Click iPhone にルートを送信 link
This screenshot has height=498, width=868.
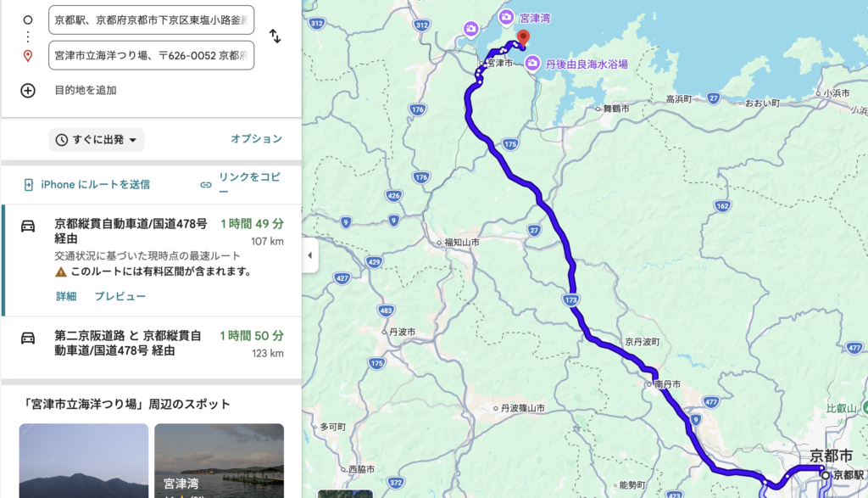pyautogui.click(x=95, y=184)
